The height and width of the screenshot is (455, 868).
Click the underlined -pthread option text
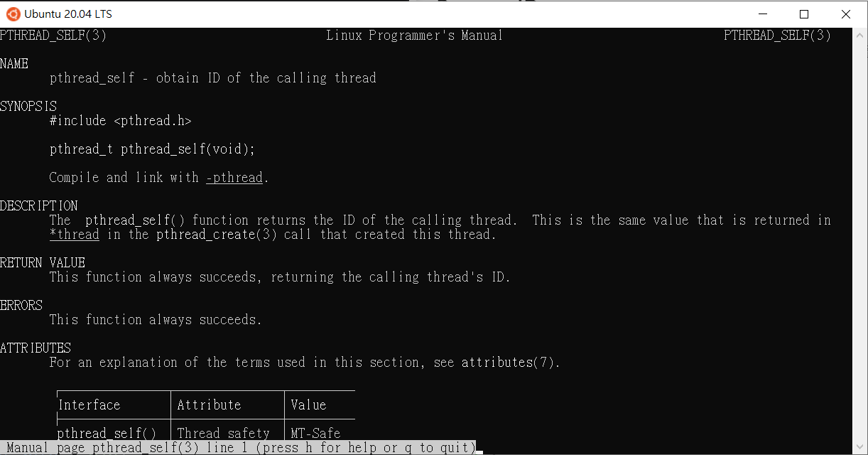234,178
